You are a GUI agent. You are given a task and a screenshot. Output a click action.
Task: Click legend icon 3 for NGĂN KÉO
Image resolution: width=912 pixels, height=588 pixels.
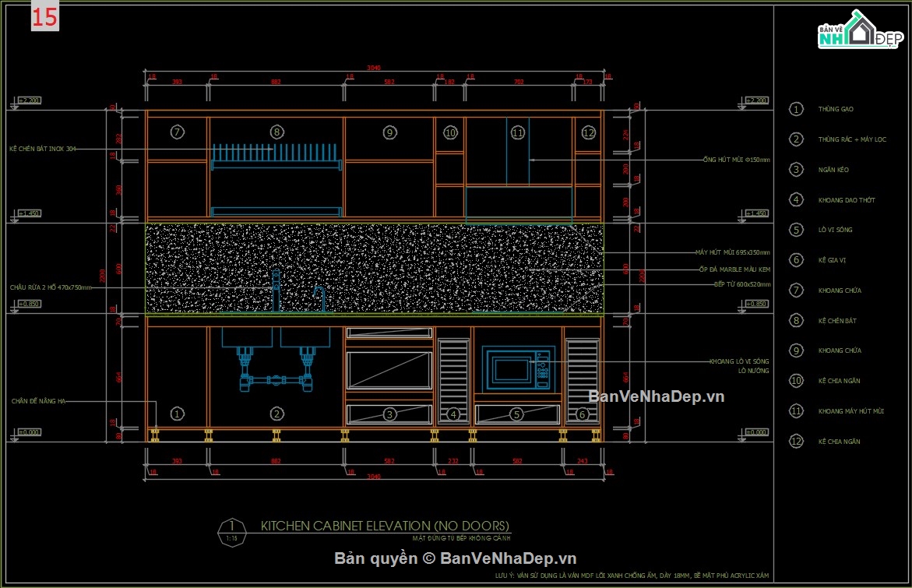point(796,169)
